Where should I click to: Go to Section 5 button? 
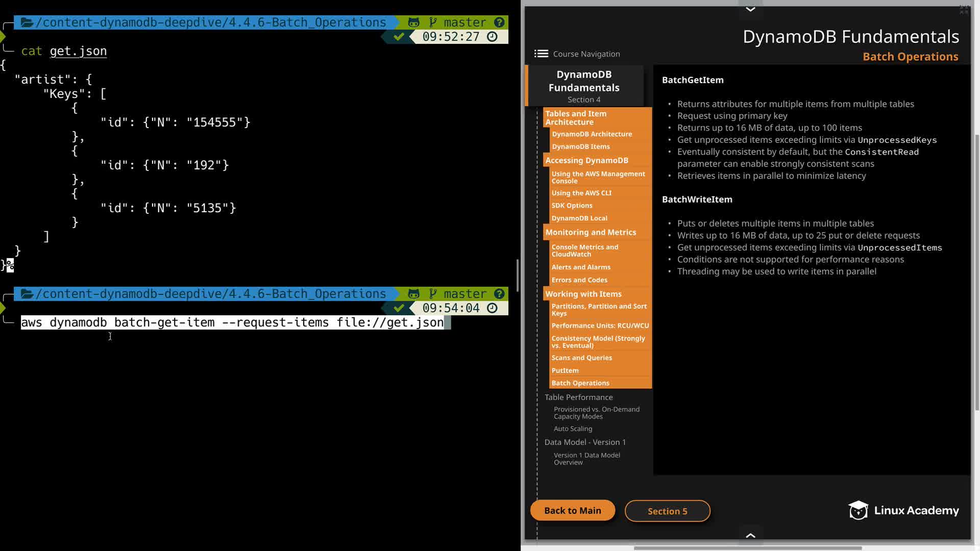click(667, 511)
